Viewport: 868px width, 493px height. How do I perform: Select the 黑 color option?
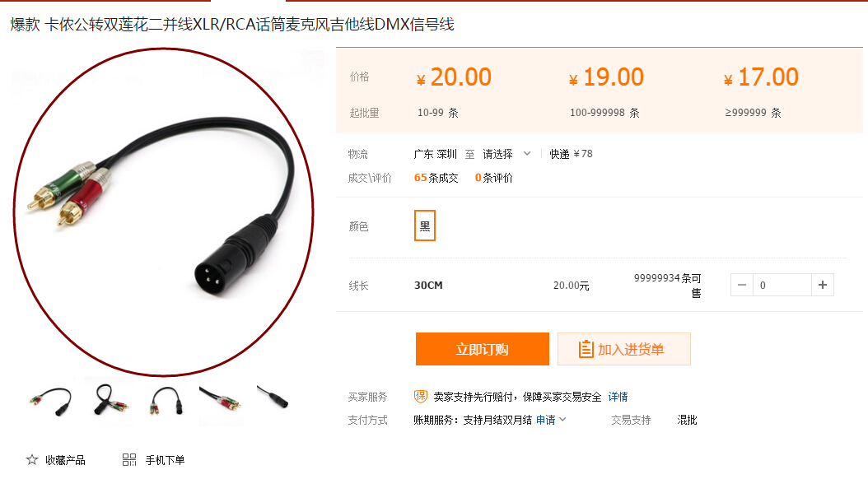click(425, 226)
